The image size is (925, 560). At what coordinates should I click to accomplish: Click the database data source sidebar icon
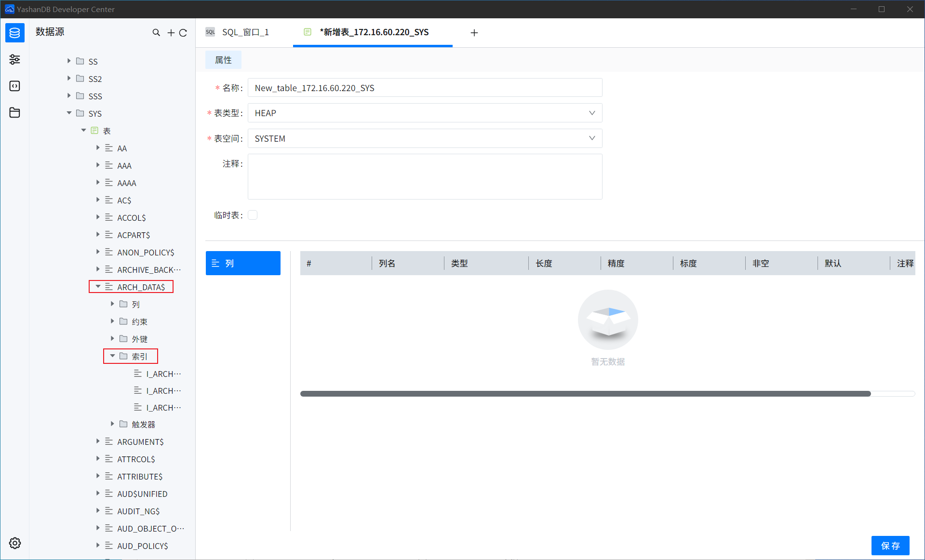[x=14, y=33]
